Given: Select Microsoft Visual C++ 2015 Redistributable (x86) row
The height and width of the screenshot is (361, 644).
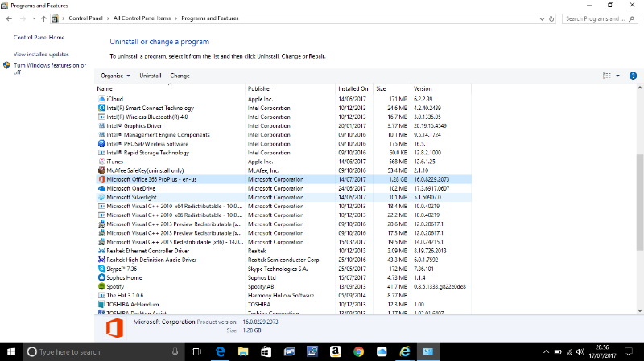Looking at the screenshot, I should pos(283,242).
